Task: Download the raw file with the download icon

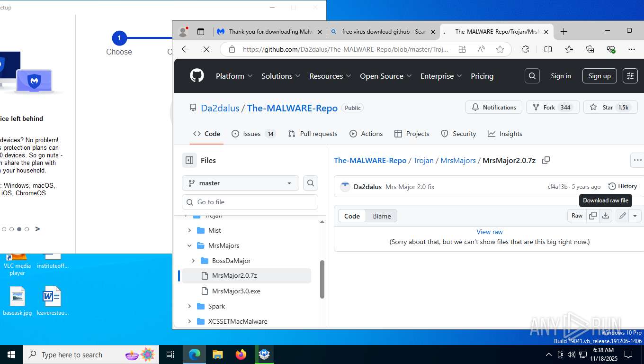Action: pyautogui.click(x=606, y=216)
